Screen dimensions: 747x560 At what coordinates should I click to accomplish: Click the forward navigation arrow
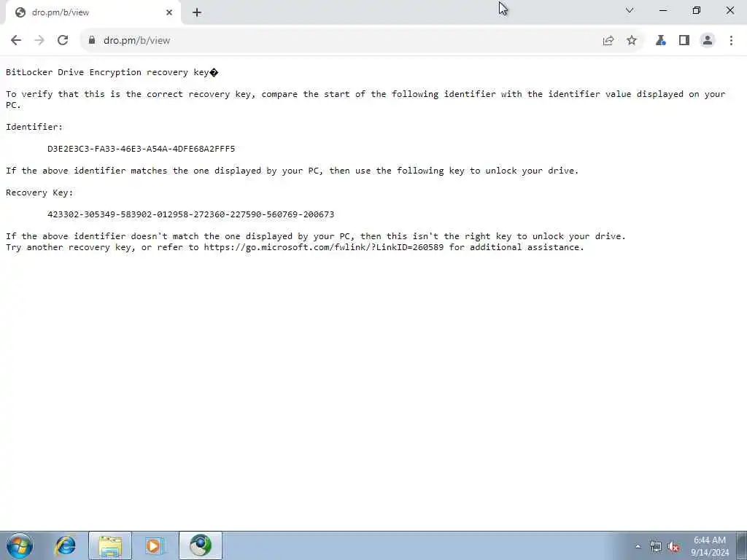tap(39, 41)
